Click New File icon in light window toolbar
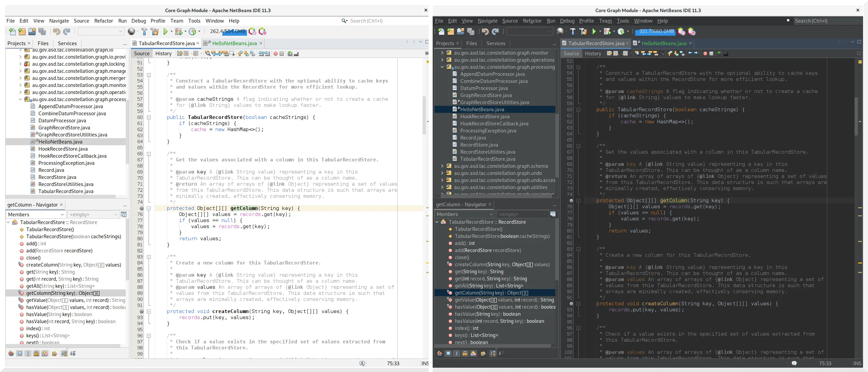 pos(12,32)
